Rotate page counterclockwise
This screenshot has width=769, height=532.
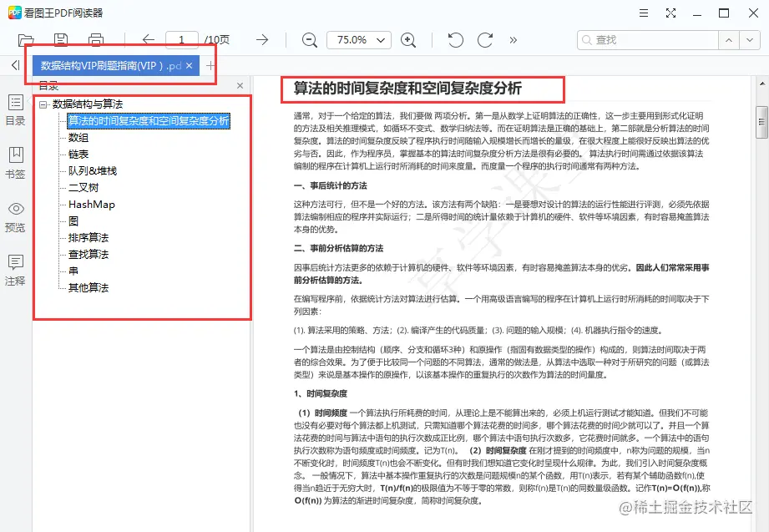456,40
